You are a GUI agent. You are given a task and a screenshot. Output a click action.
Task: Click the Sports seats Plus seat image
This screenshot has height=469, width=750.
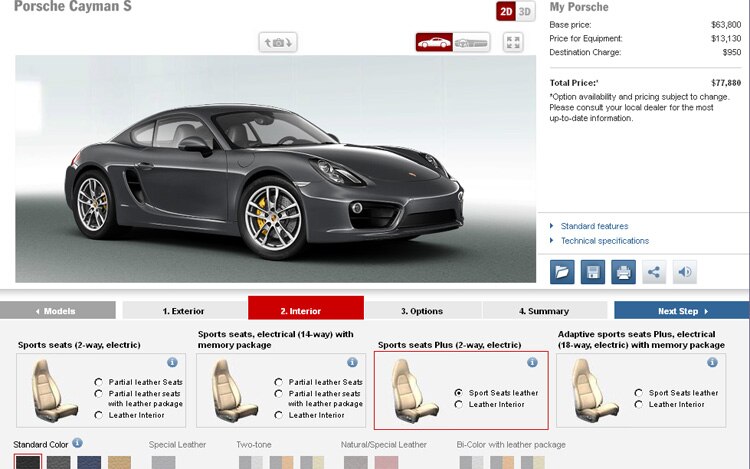(x=414, y=391)
